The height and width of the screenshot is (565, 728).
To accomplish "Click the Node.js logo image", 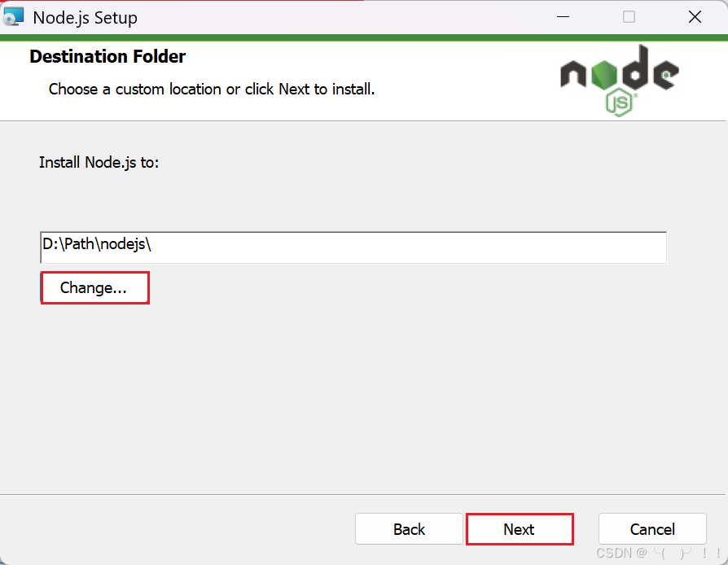I will click(620, 80).
